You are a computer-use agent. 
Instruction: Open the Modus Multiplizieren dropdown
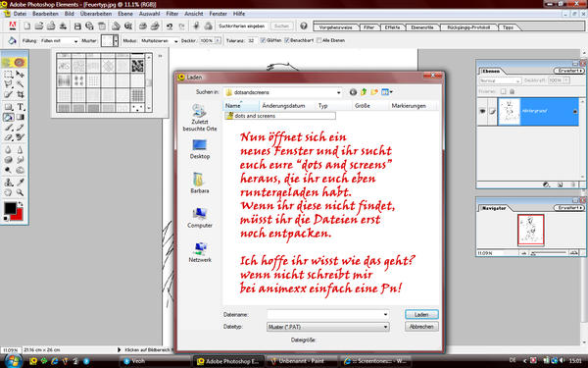(x=159, y=40)
